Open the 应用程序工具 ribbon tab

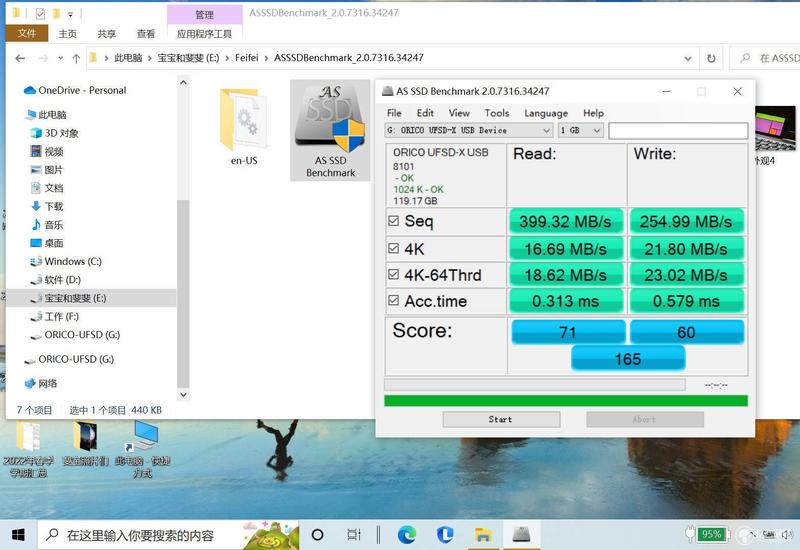204,34
